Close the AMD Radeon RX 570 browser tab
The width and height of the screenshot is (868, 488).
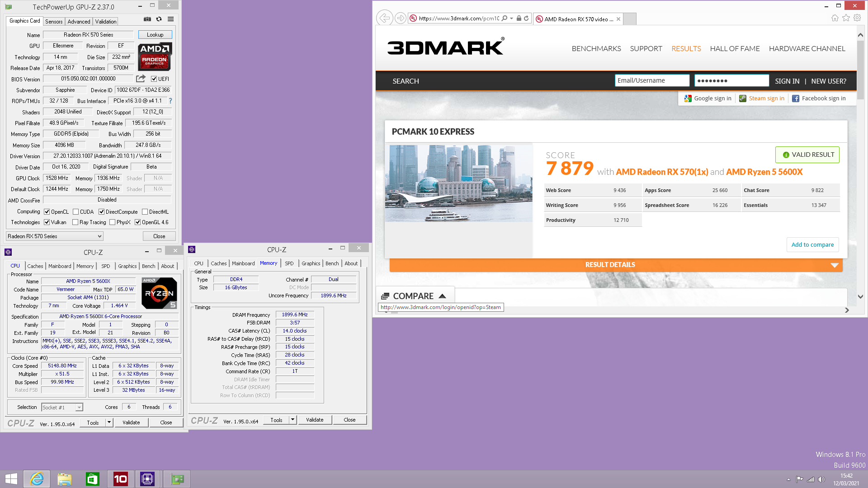click(x=618, y=19)
